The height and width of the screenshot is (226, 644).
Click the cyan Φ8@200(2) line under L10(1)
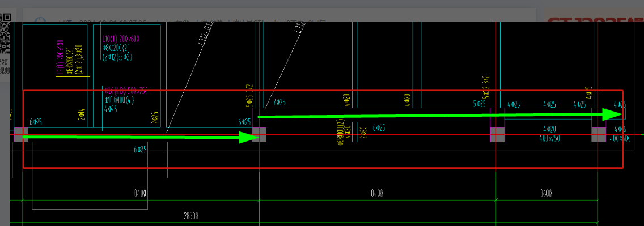[x=116, y=49]
